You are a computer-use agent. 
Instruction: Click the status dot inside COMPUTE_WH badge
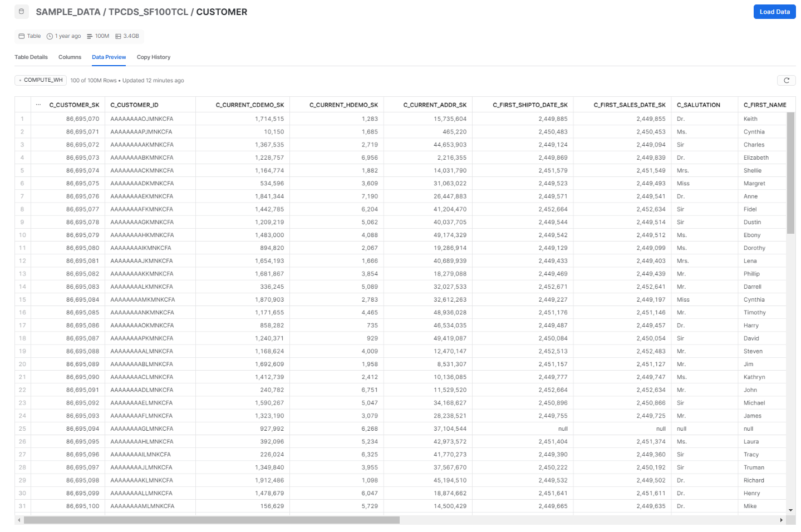(x=19, y=80)
